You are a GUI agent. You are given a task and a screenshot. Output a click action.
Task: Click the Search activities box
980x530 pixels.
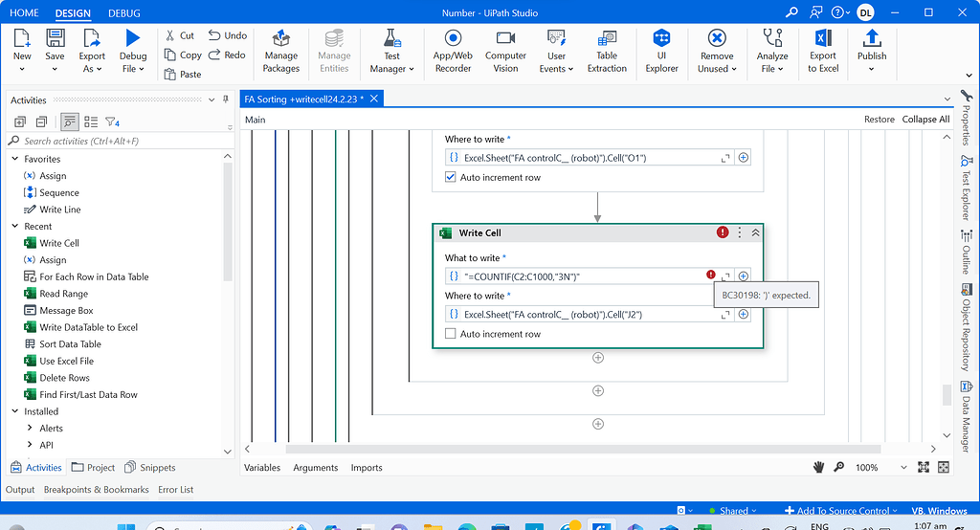119,142
